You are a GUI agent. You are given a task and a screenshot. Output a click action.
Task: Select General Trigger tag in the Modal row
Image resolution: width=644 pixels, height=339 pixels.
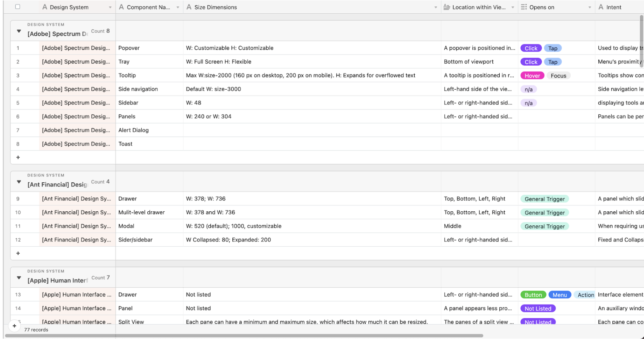click(545, 226)
